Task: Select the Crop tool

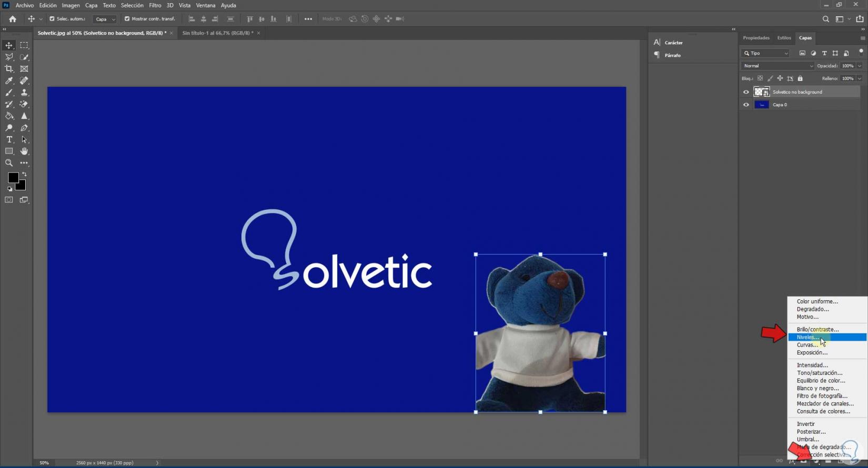Action: [x=9, y=69]
